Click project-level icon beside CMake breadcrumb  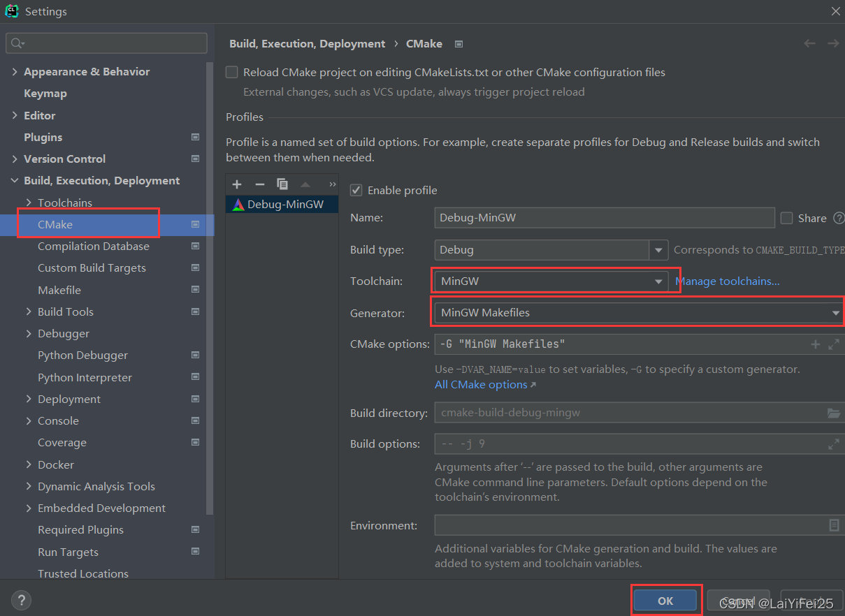pyautogui.click(x=458, y=44)
